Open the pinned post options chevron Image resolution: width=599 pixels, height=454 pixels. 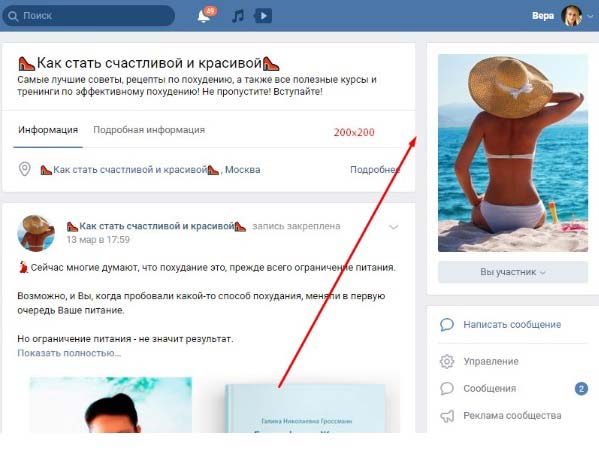(393, 227)
